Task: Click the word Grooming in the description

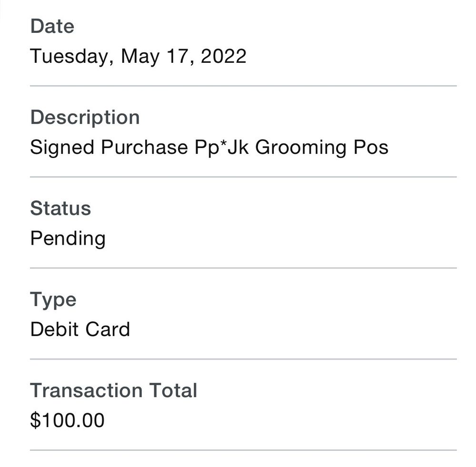Action: (x=300, y=148)
